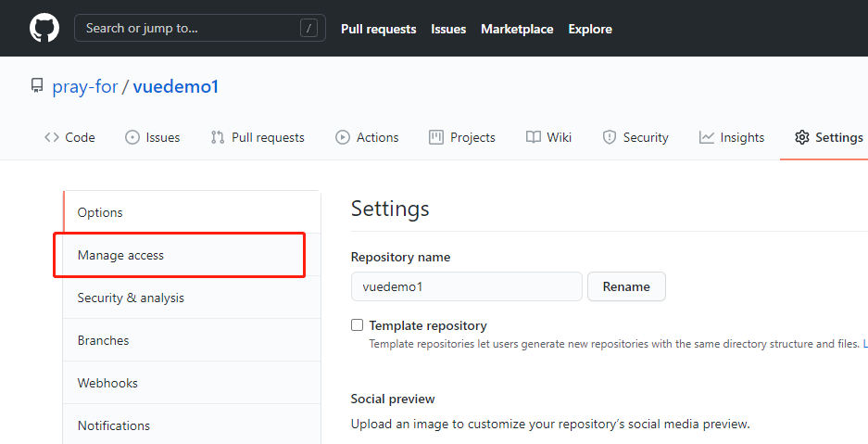This screenshot has height=444, width=868.
Task: Open Security & analysis settings
Action: [x=131, y=298]
